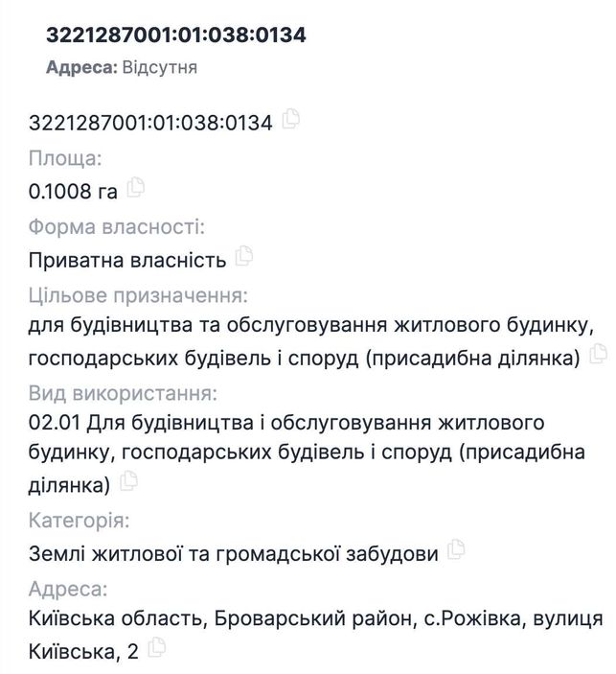Select the Землі житлової та громадської забудови text
The image size is (616, 674).
click(x=233, y=553)
